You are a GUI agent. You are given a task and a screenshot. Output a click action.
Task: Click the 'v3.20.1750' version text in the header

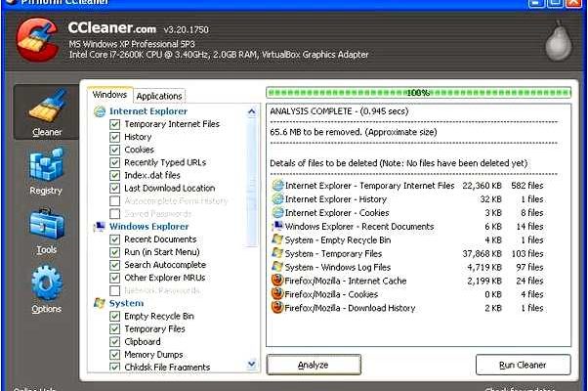pyautogui.click(x=186, y=29)
